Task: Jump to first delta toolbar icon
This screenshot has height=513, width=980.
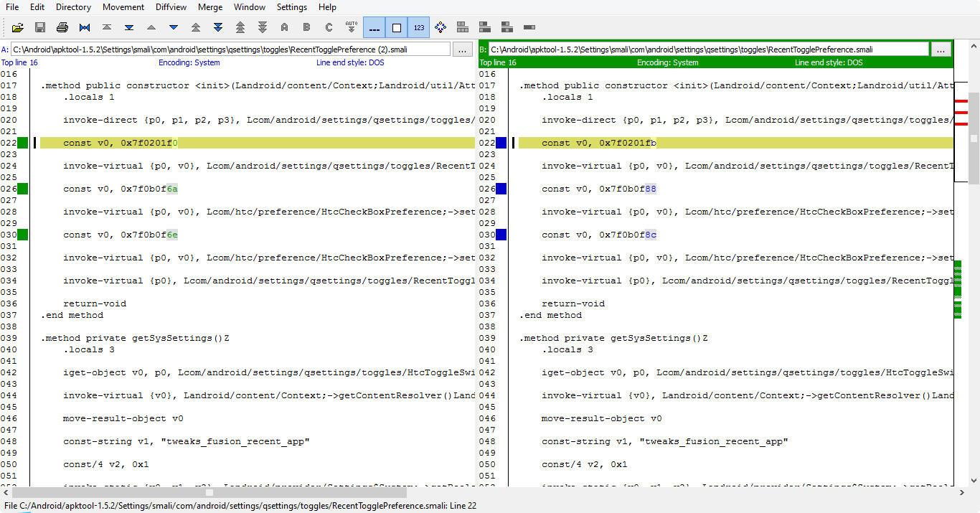Action: (107, 27)
